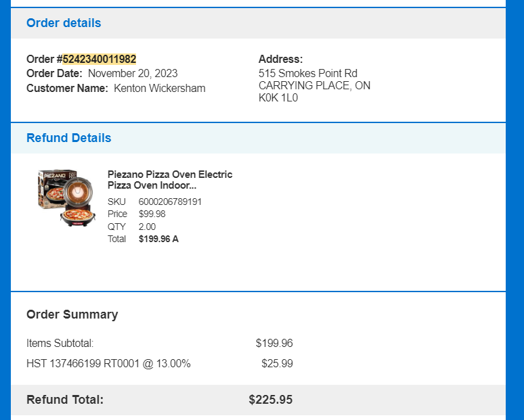The height and width of the screenshot is (420, 524).
Task: Click the Order details section header
Action: (64, 23)
